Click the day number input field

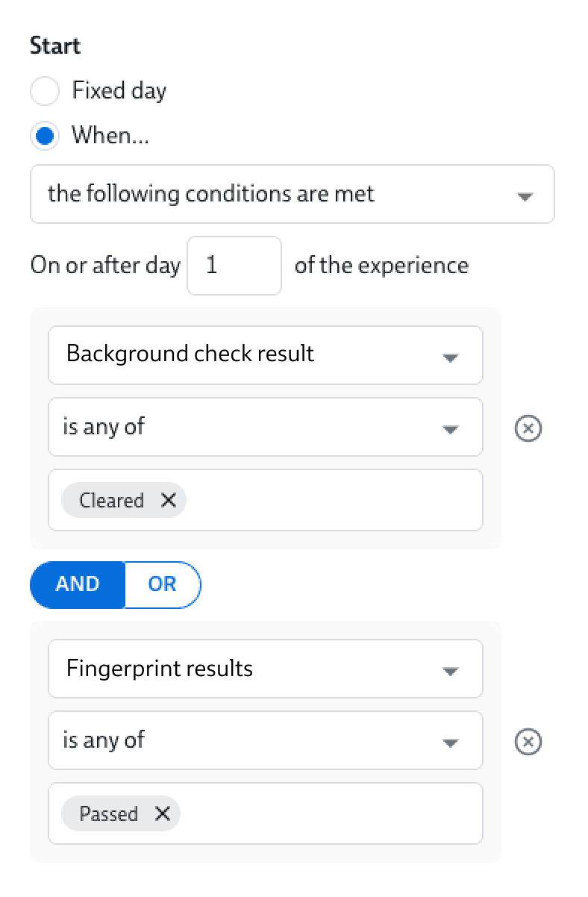click(x=234, y=266)
